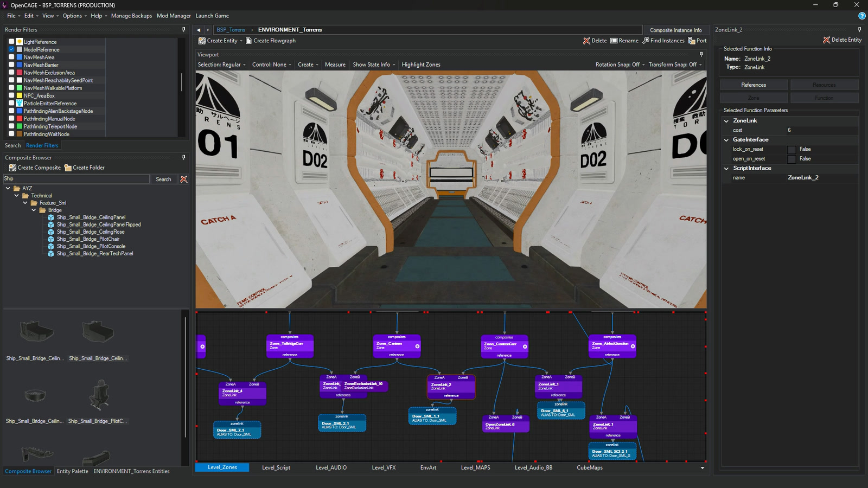Toggle the open_on_reset checkbox
The image size is (868, 488).
click(792, 159)
